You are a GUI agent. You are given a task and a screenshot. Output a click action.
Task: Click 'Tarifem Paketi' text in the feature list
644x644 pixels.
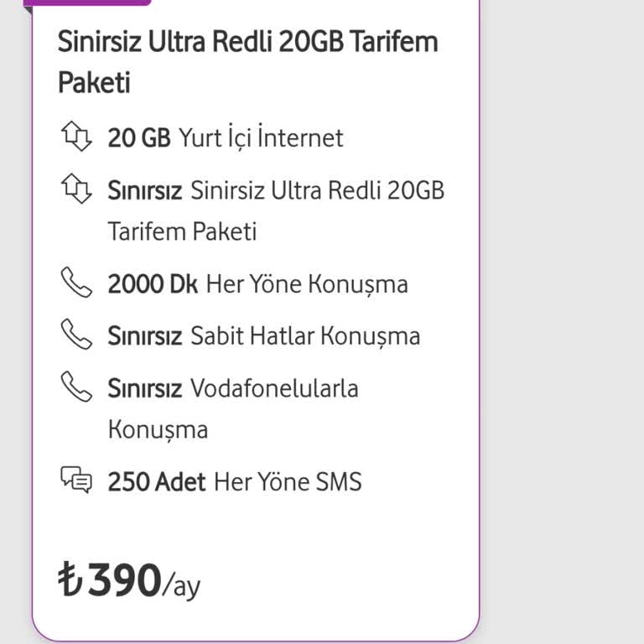click(x=182, y=231)
